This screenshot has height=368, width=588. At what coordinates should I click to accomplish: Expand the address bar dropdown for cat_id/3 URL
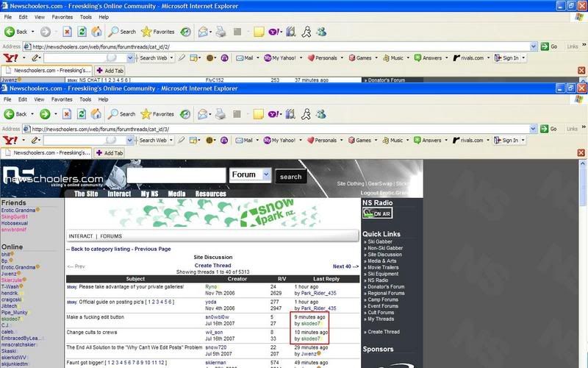coord(533,128)
